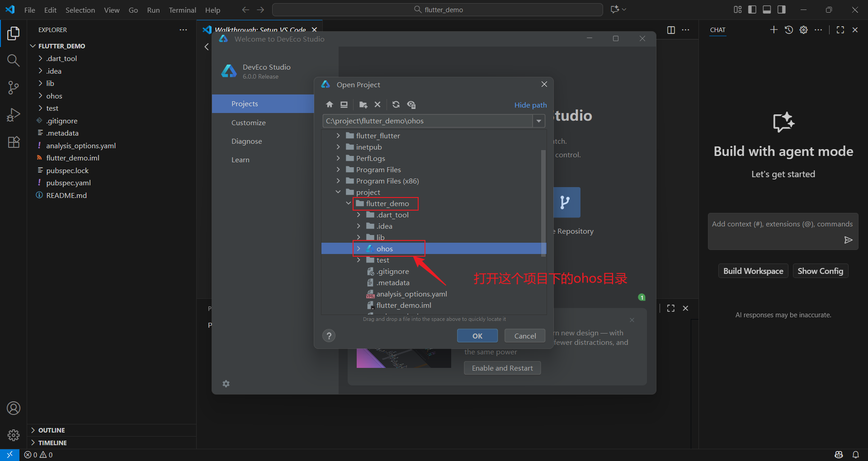
Task: Open the Explorer view in activity bar
Action: [x=14, y=33]
